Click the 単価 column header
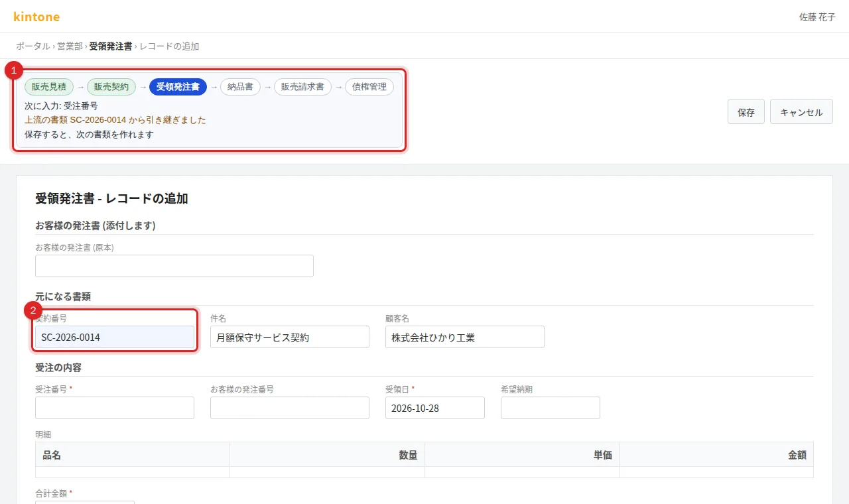 click(522, 454)
